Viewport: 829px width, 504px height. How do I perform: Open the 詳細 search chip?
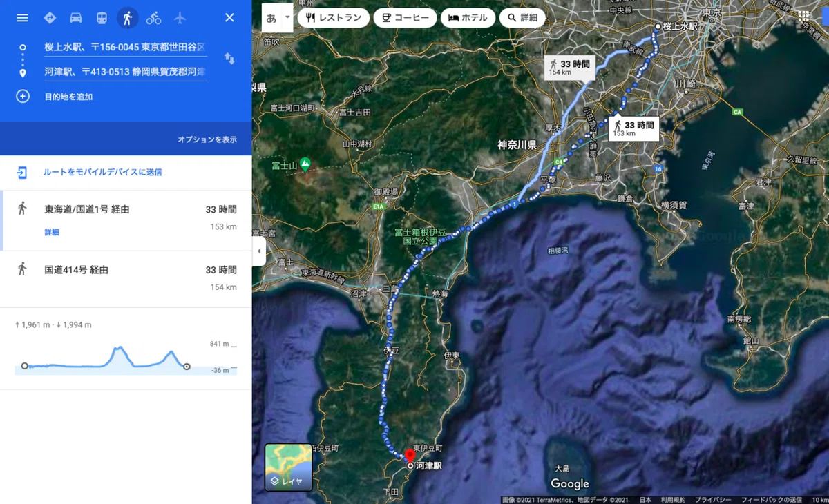(522, 18)
